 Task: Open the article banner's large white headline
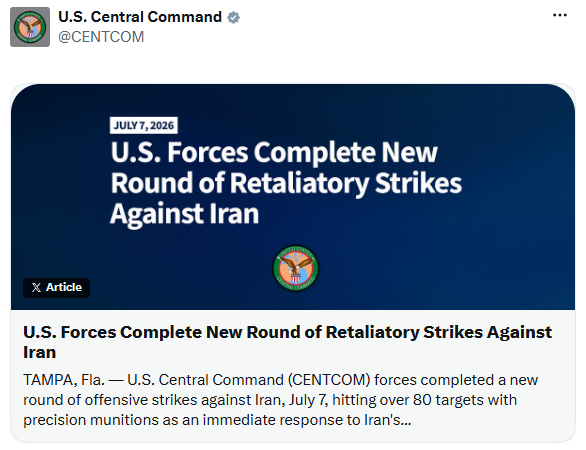(x=286, y=183)
